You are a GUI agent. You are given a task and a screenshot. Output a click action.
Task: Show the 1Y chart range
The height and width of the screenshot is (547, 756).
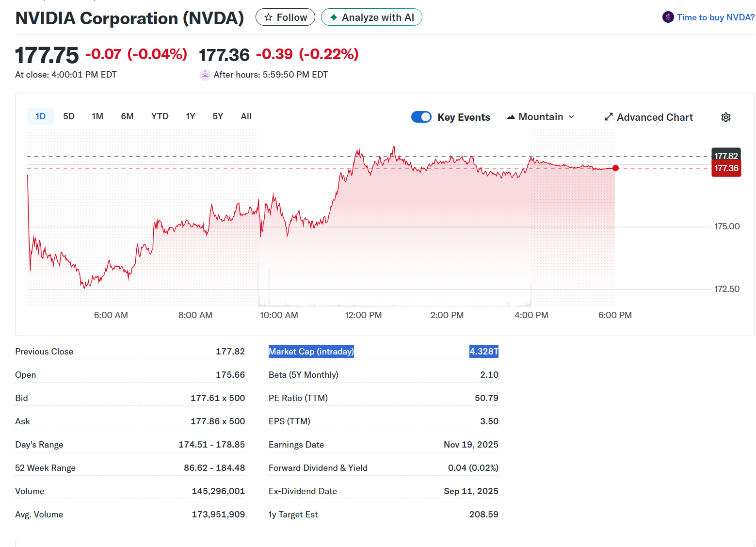191,116
